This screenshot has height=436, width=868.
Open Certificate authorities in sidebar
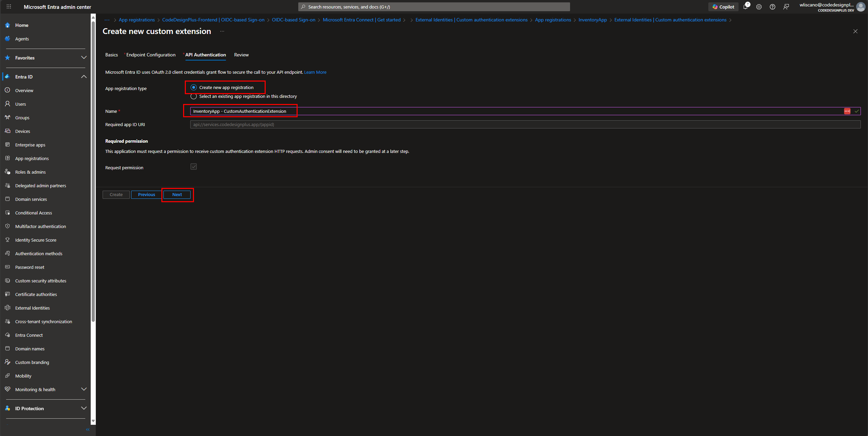pyautogui.click(x=36, y=294)
